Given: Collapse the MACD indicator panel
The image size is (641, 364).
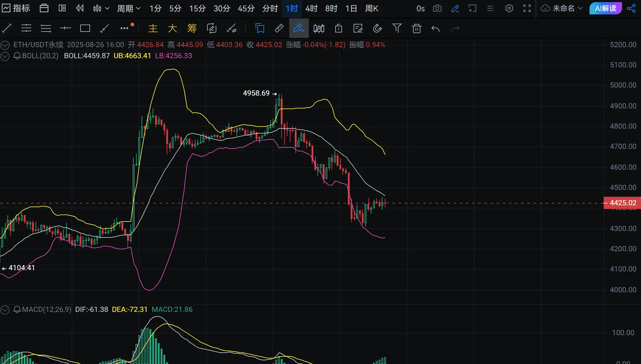Looking at the screenshot, I should click(x=5, y=310).
